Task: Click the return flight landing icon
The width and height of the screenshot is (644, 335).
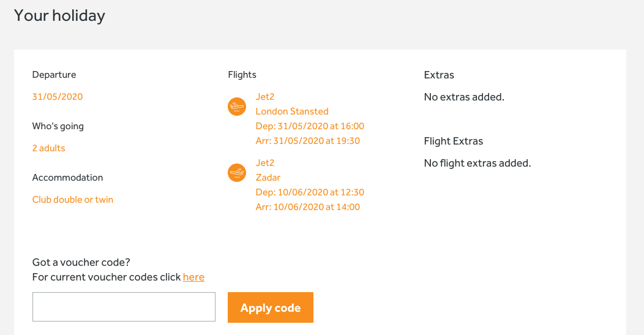Action: (x=237, y=173)
